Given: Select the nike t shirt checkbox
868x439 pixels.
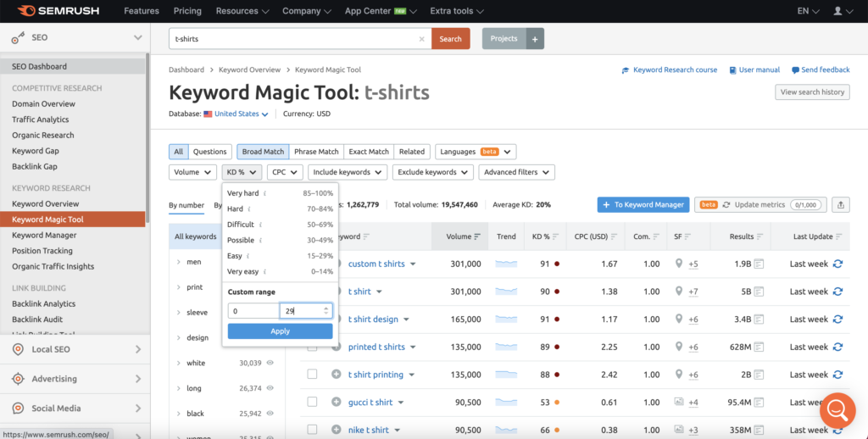Looking at the screenshot, I should coord(312,430).
